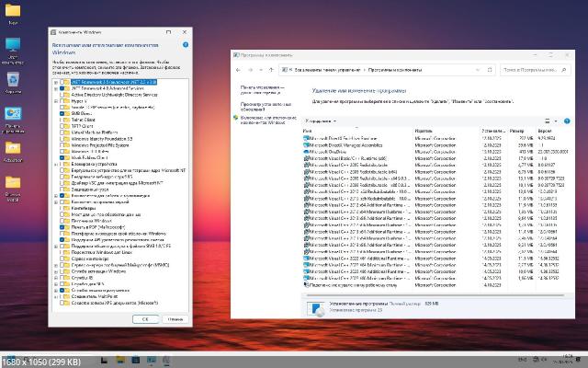Sort by the Publisher (Издатель) column header
The height and width of the screenshot is (368, 588).
click(424, 131)
